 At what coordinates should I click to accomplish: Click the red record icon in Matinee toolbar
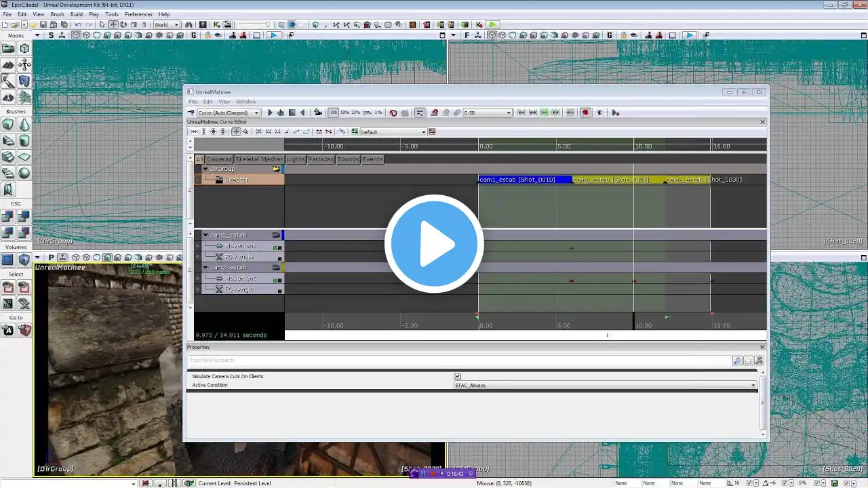586,113
